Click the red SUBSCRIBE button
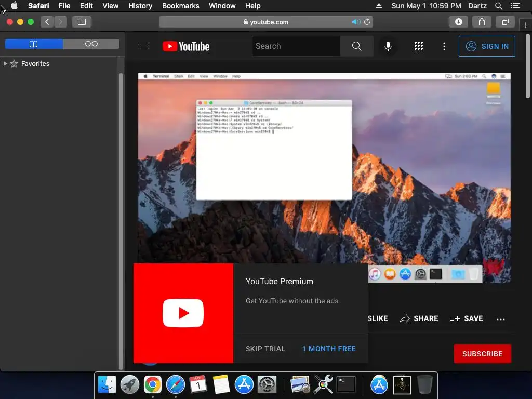 tap(483, 354)
